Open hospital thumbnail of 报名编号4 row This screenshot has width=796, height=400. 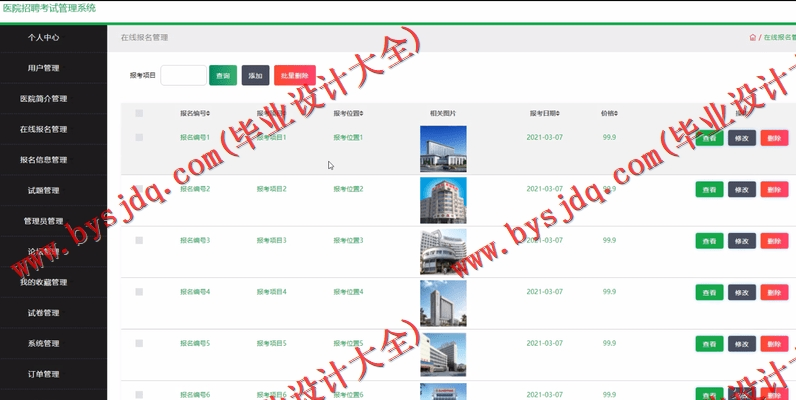point(443,304)
